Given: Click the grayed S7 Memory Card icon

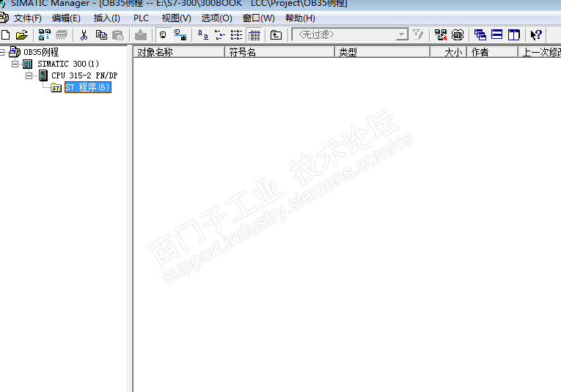Looking at the screenshot, I should (x=62, y=35).
